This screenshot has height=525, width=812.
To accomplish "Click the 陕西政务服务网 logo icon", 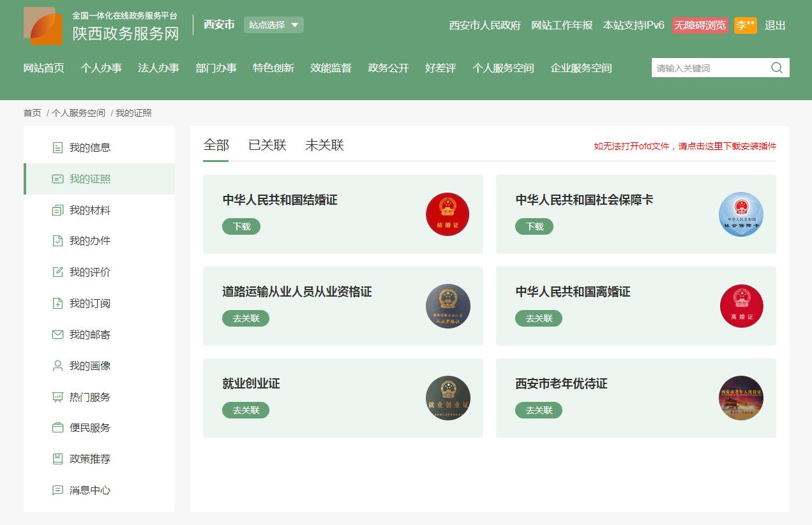I will pyautogui.click(x=43, y=26).
